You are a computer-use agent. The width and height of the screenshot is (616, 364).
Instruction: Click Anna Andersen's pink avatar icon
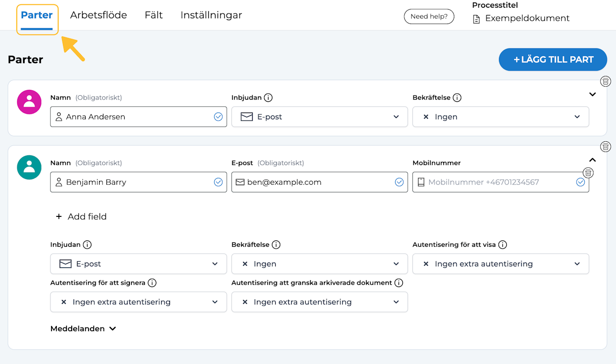click(29, 102)
